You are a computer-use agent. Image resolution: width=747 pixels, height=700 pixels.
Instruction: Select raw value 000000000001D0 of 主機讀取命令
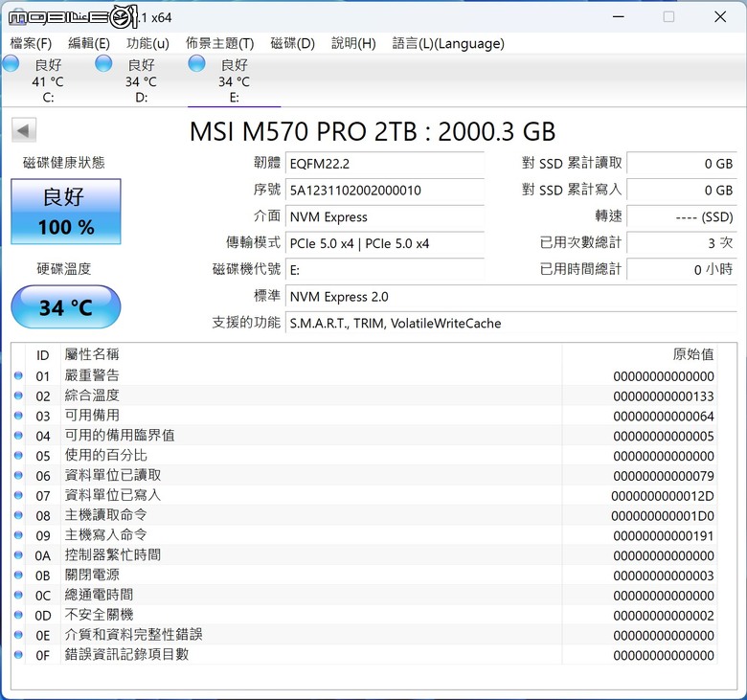[x=663, y=516]
